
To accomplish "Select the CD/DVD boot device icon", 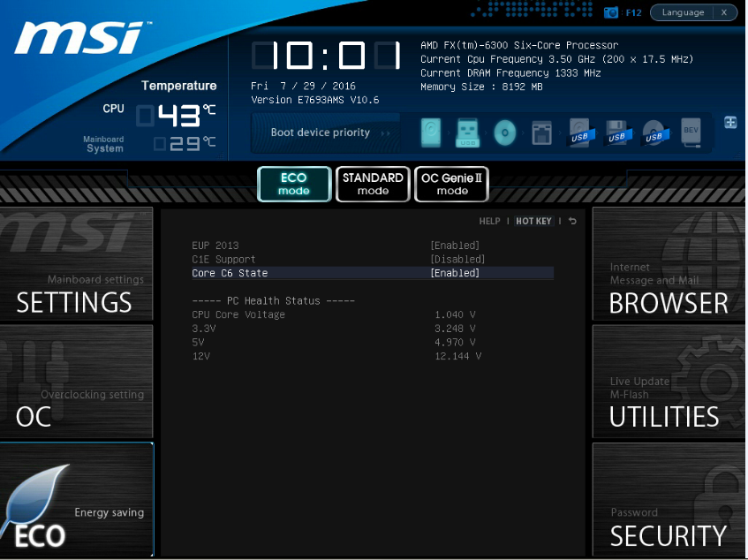I will tap(505, 132).
